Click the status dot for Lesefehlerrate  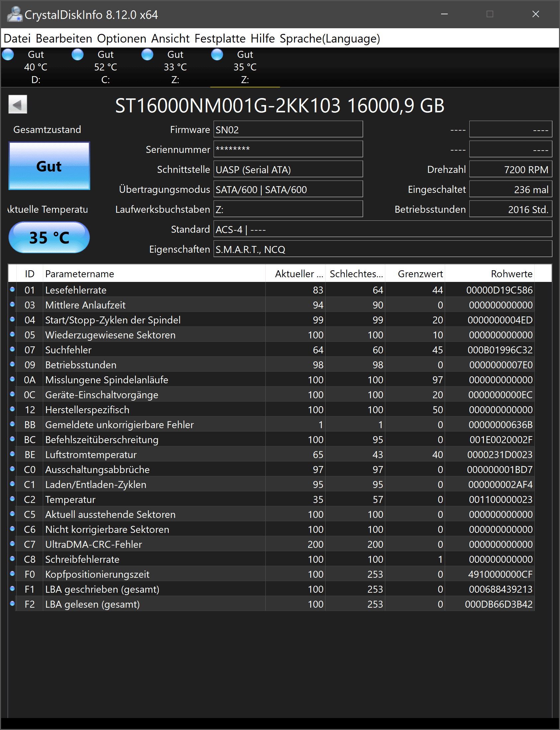[12, 289]
